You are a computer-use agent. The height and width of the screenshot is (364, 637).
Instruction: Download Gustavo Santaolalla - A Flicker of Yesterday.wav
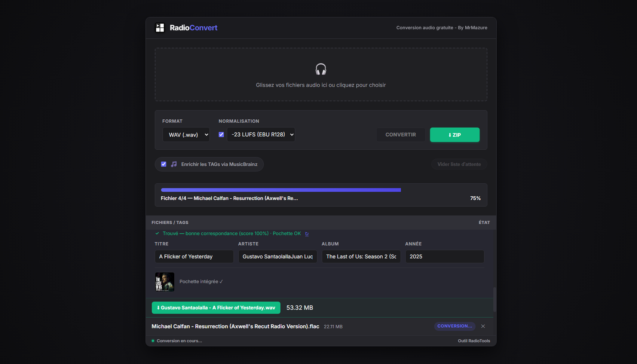point(216,308)
